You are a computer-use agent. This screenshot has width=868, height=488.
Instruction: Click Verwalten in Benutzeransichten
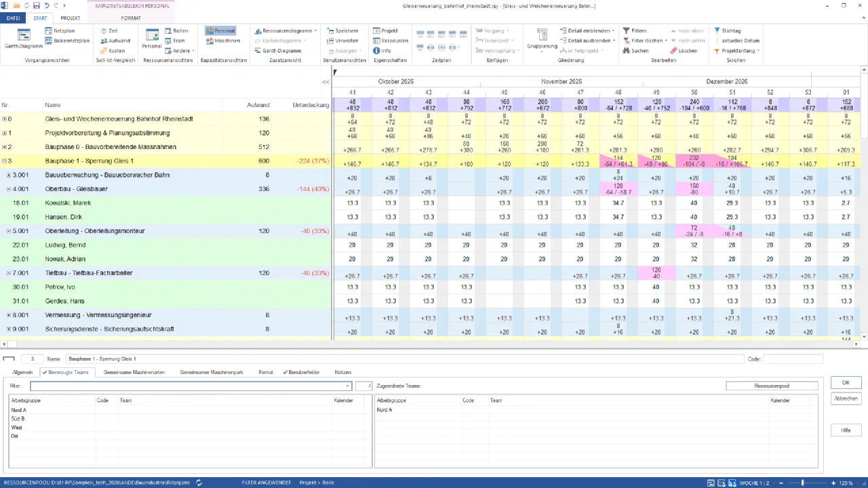point(342,41)
